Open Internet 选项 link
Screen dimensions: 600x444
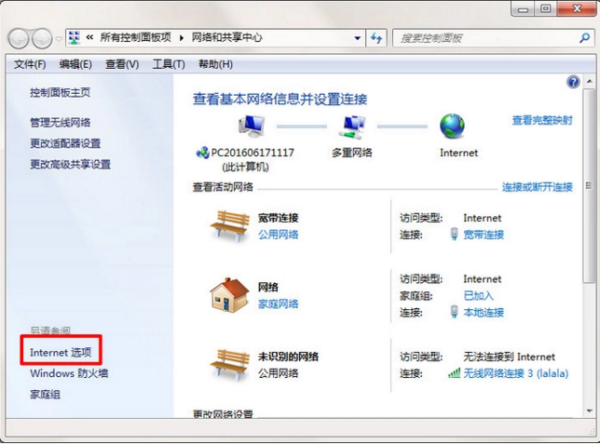pyautogui.click(x=61, y=352)
